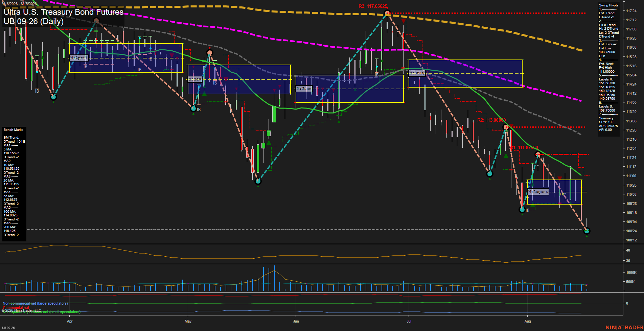Click the early-May swing low pivot circle beside IB label

pos(193,109)
